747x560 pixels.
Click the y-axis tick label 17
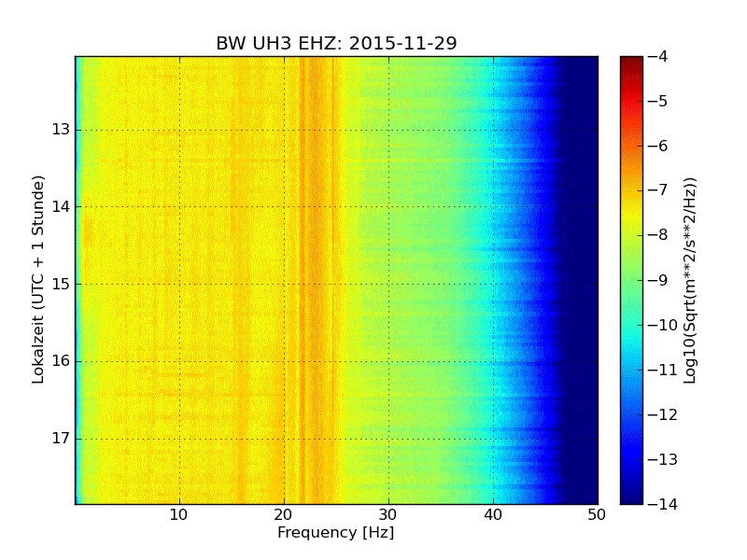[x=61, y=438]
